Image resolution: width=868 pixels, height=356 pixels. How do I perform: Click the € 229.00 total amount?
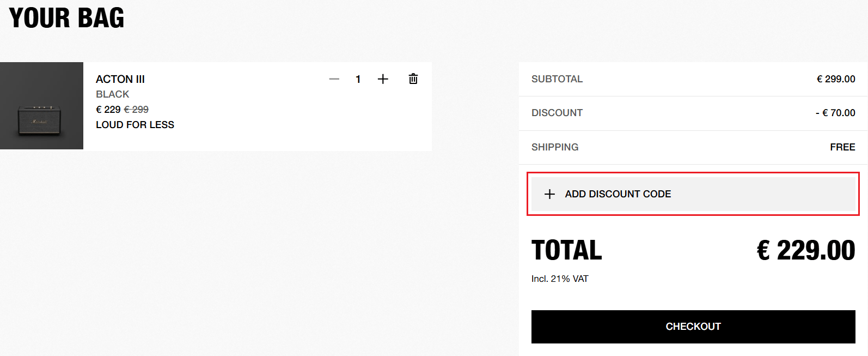point(806,251)
